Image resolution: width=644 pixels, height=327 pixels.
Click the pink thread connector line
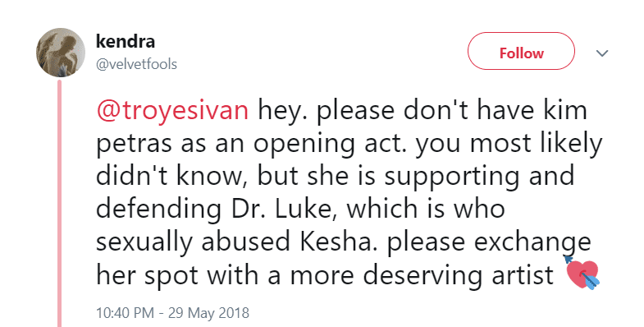[59, 204]
